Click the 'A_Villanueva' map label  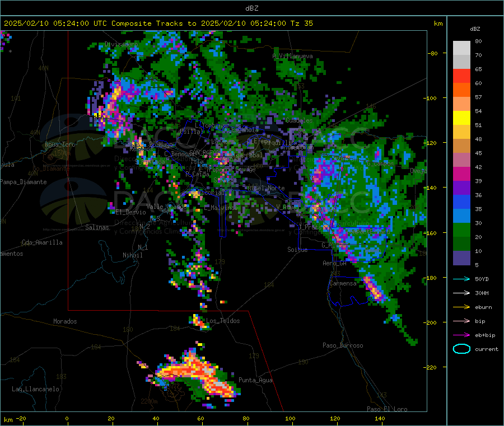click(x=292, y=56)
